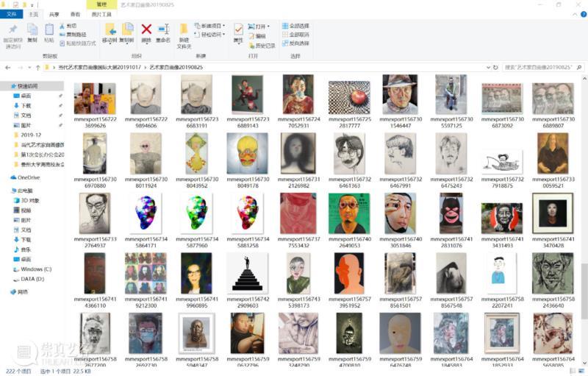This screenshot has height=376, width=588.
Task: Open 3D Objects (3D 对象) in sidebar
Action: (x=26, y=200)
